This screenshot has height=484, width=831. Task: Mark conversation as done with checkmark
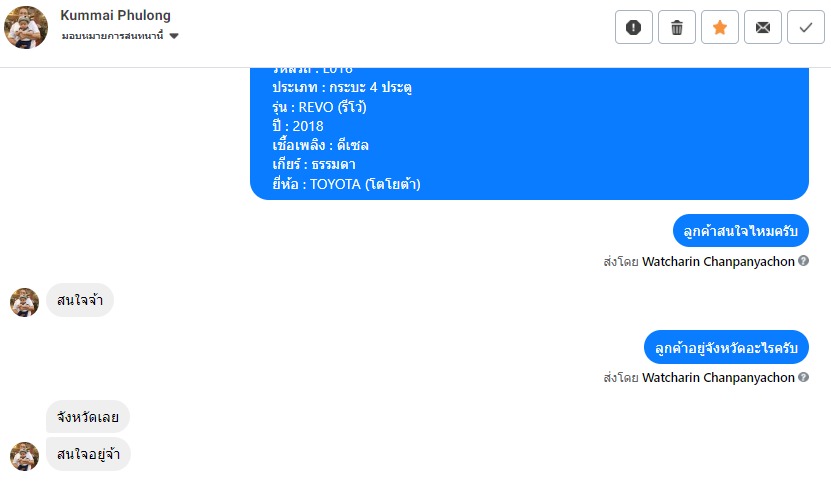(x=806, y=27)
